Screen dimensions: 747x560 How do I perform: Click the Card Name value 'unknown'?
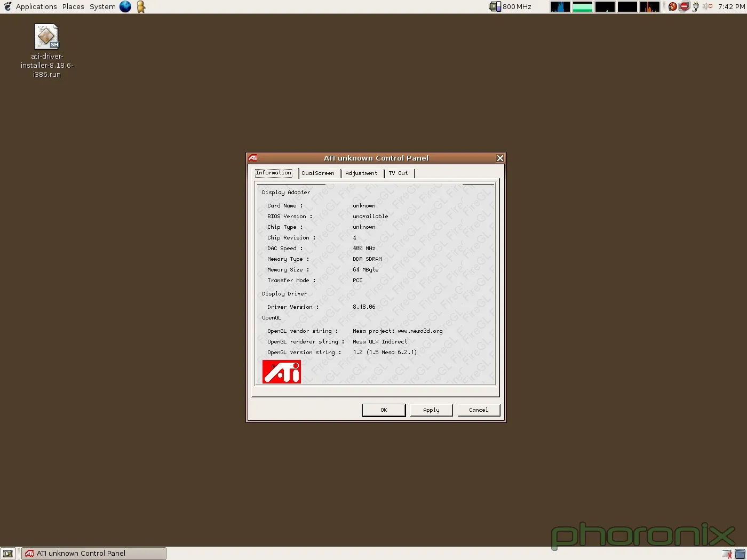pos(364,206)
